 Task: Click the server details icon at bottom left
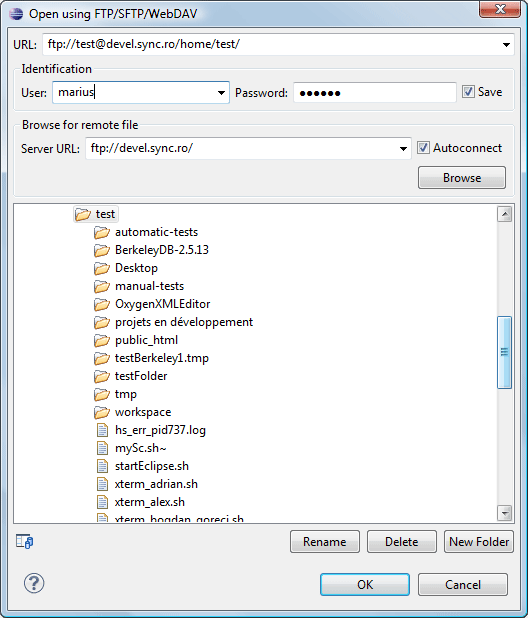tap(24, 542)
